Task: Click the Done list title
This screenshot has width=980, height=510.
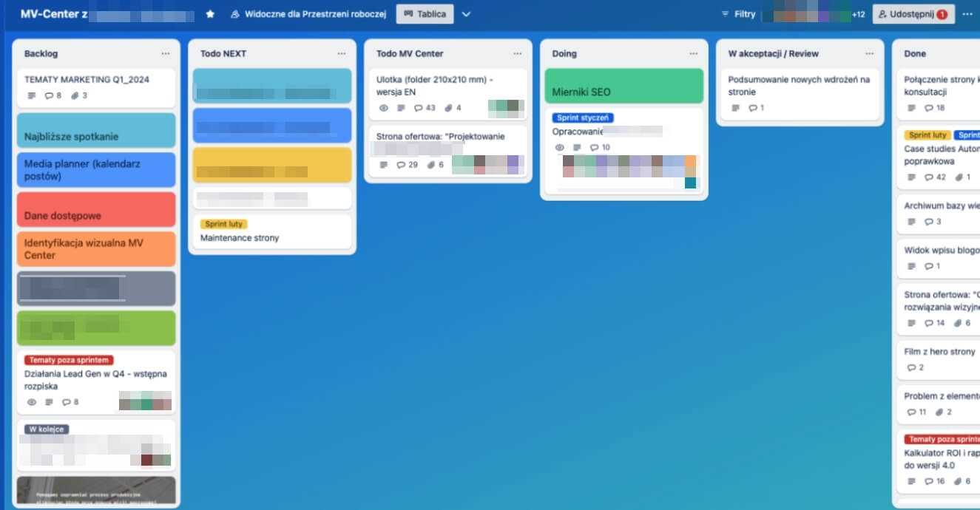Action: 915,54
